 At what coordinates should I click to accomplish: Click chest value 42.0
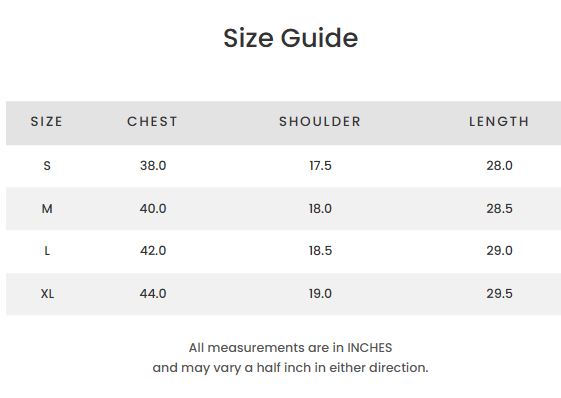(153, 251)
